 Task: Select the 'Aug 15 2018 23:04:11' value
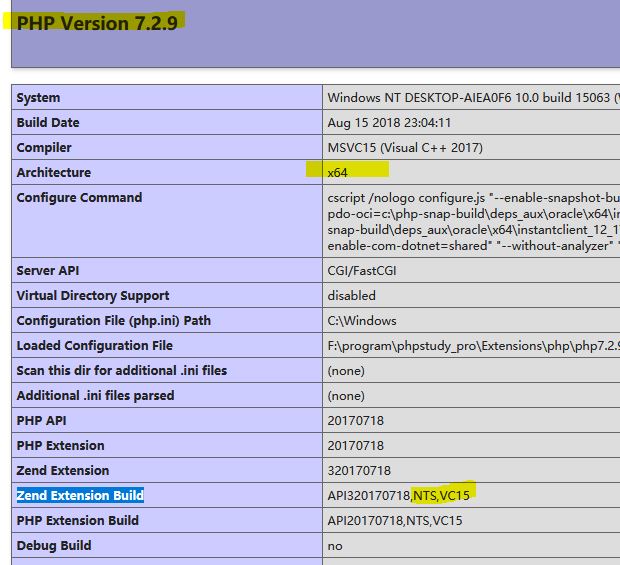tap(389, 123)
